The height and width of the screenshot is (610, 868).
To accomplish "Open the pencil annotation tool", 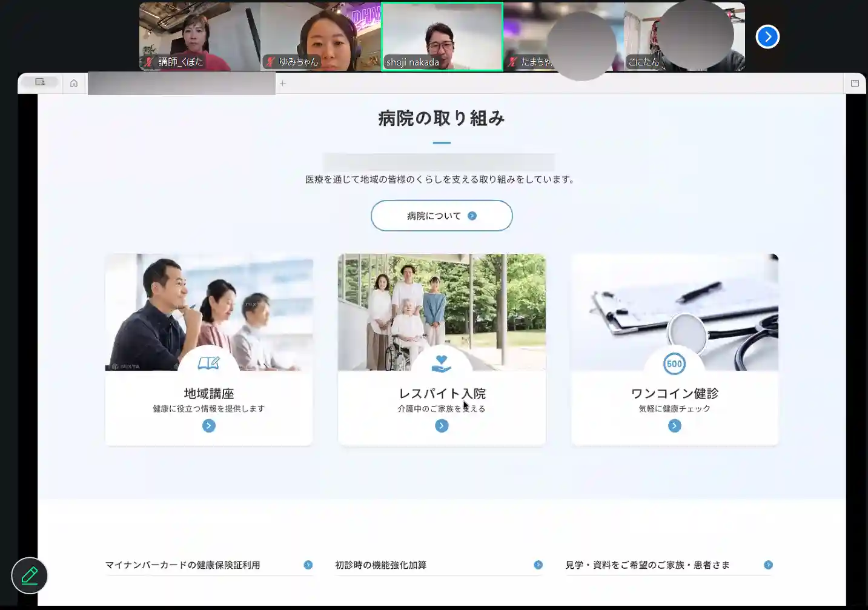I will [x=29, y=575].
